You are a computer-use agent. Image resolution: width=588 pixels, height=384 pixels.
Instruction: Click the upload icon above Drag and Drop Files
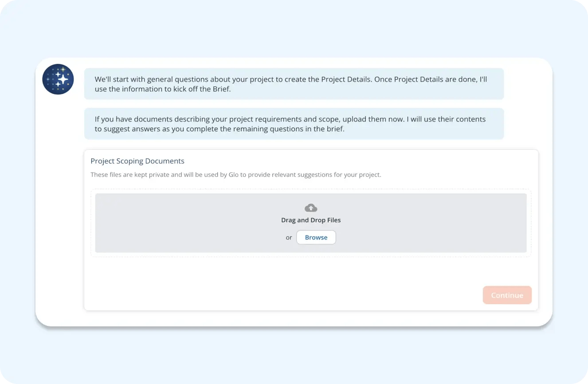(x=310, y=208)
